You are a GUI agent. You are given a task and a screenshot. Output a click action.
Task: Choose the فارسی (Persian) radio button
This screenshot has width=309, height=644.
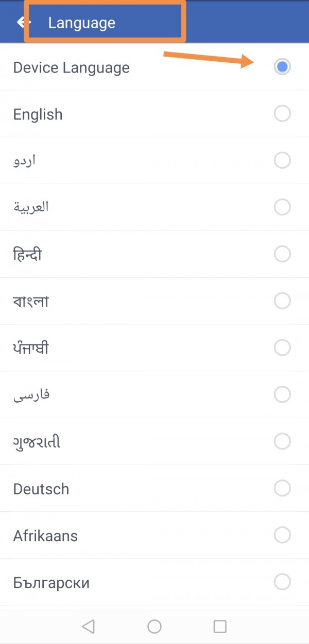click(282, 395)
